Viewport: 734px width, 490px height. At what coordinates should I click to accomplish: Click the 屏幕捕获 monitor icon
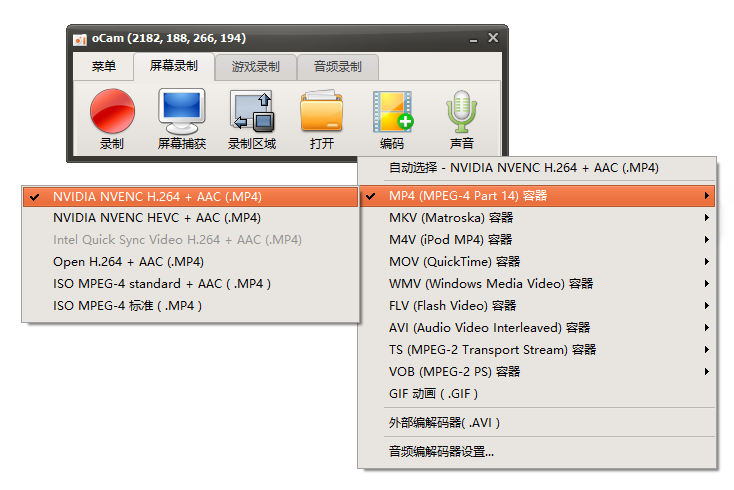pos(182,111)
